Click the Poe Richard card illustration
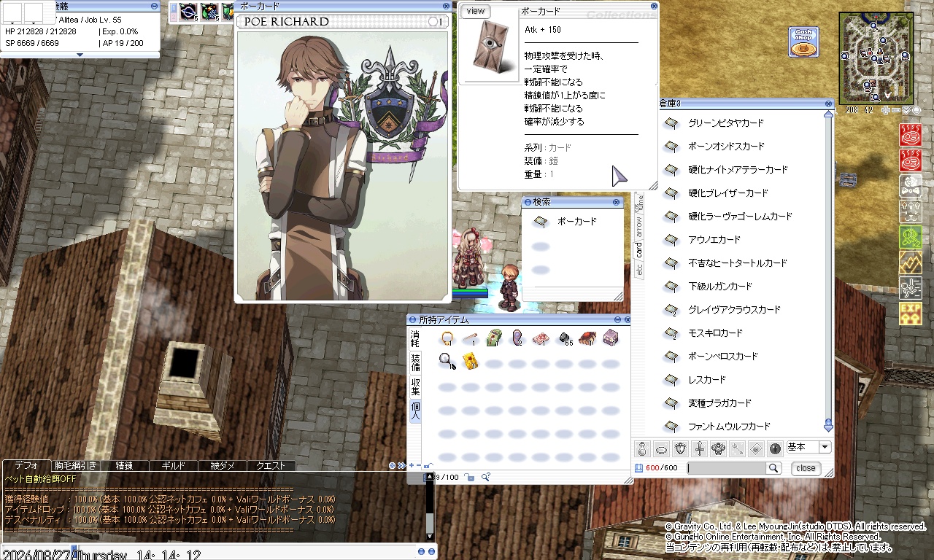Image resolution: width=934 pixels, height=560 pixels. pyautogui.click(x=341, y=166)
